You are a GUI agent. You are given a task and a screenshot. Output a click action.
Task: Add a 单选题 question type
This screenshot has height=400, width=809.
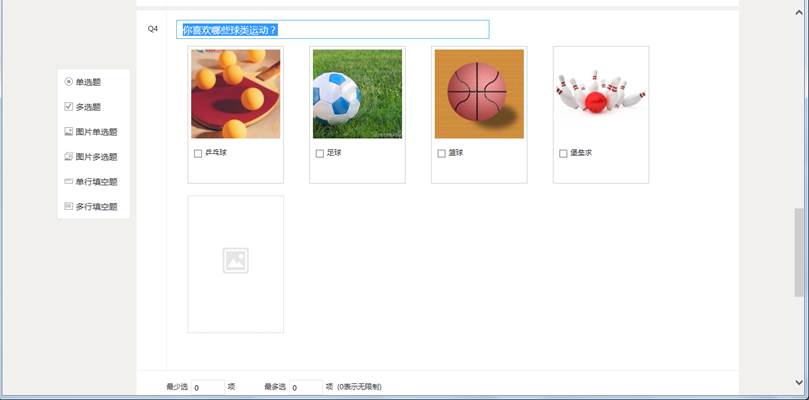(x=83, y=82)
